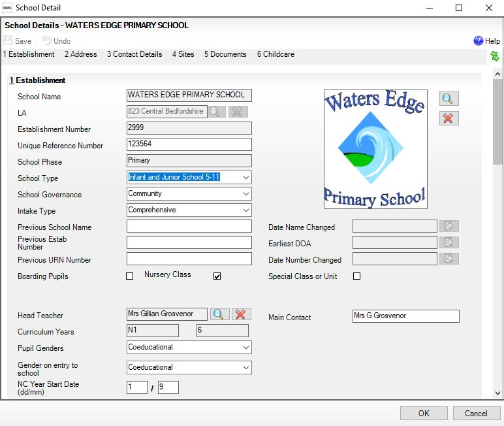Click the vertical scrollbar thumb
This screenshot has width=504, height=426.
[497, 122]
